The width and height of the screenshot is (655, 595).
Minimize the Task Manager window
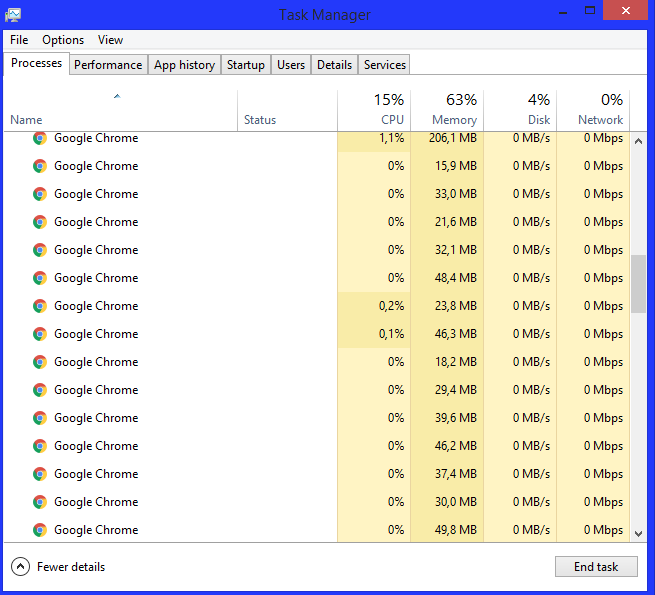click(563, 12)
